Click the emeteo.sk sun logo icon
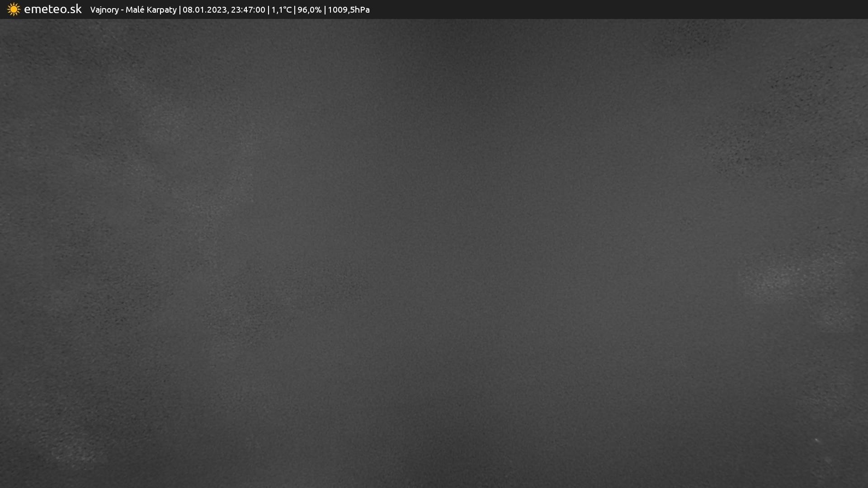868x488 pixels. tap(14, 9)
